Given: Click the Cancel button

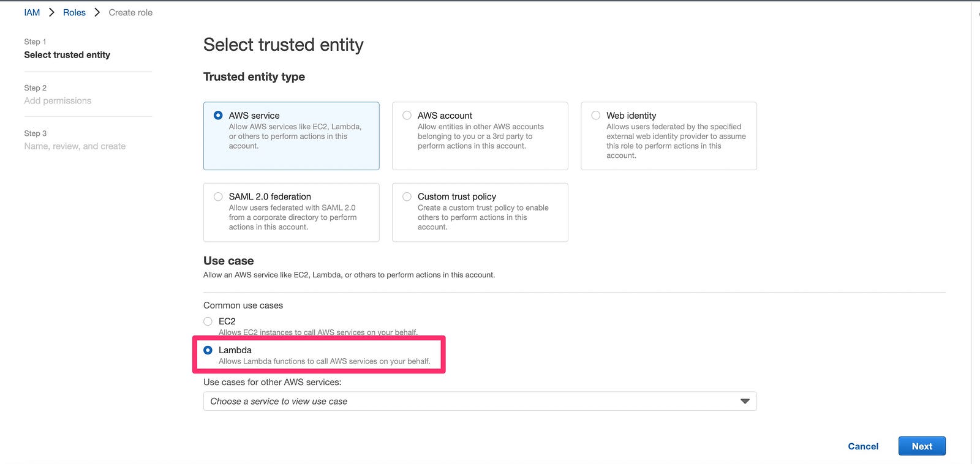Looking at the screenshot, I should [863, 446].
